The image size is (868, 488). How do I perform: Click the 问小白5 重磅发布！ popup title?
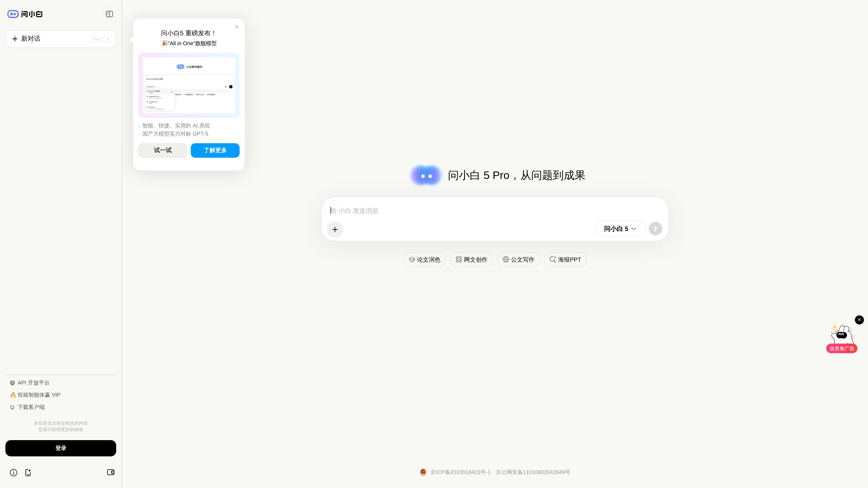point(189,33)
